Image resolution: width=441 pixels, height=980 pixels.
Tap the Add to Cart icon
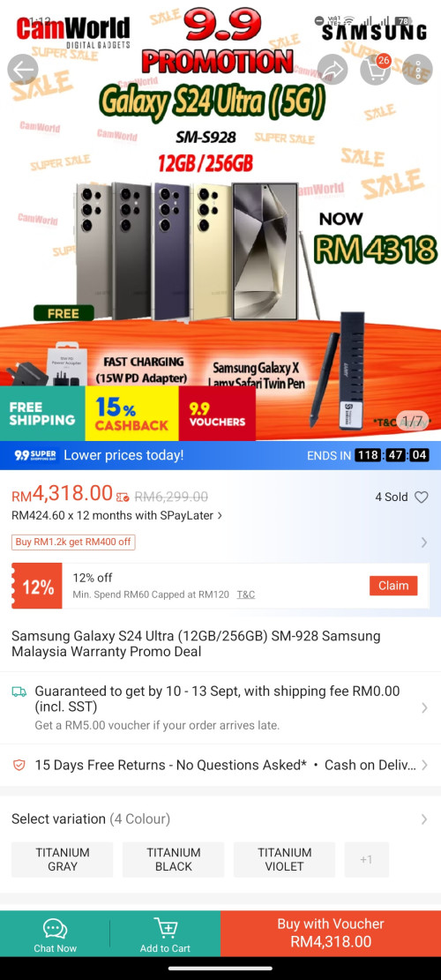pos(166,929)
